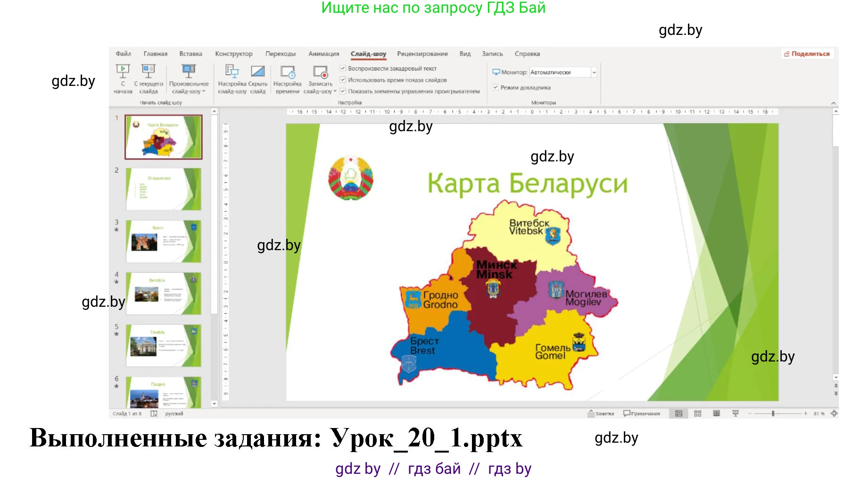Select slide 3 thumbnail in panel

pyautogui.click(x=163, y=241)
